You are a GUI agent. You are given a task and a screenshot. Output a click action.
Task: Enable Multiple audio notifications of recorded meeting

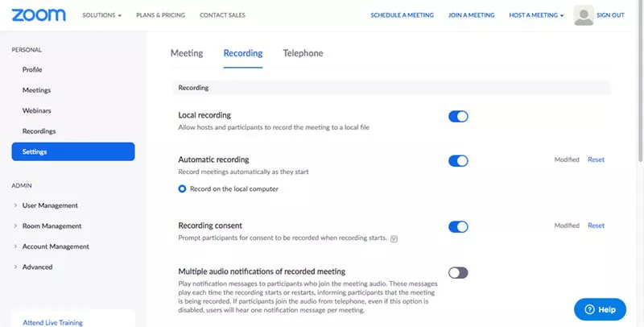(x=458, y=273)
